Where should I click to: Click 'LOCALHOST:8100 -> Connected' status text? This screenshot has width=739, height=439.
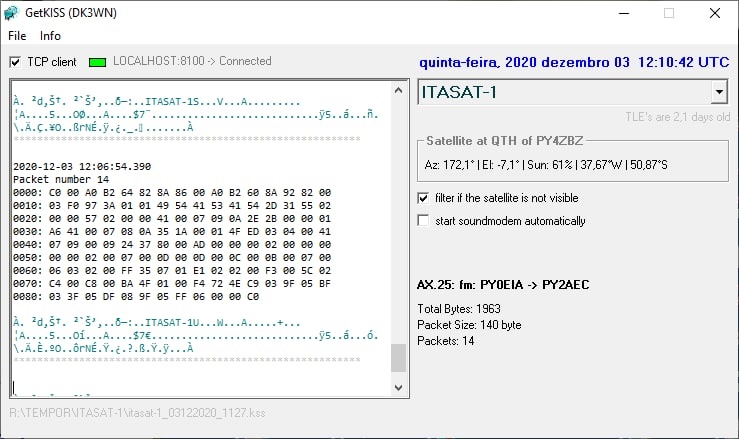(192, 61)
